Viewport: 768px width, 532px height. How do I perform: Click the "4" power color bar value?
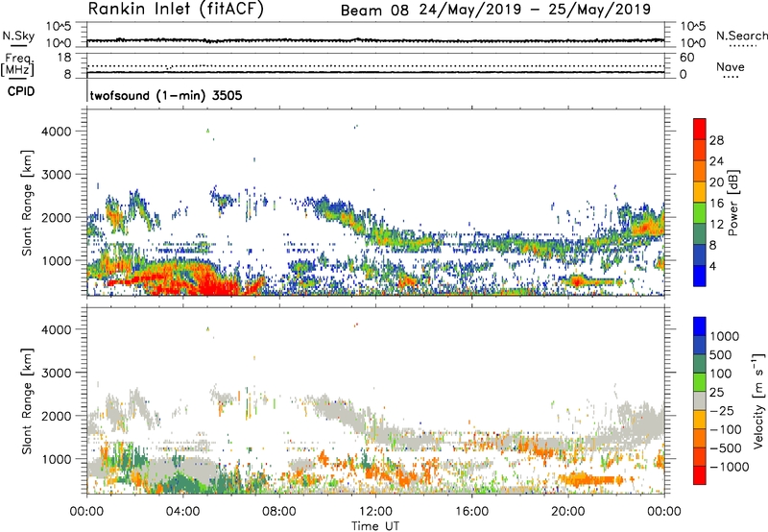[712, 266]
